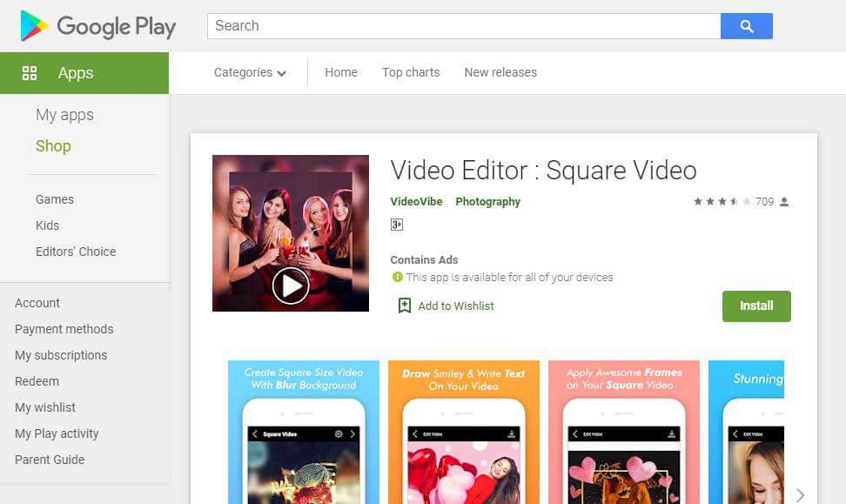Open the Redeem link
Screen dimensions: 846x504
(x=37, y=381)
